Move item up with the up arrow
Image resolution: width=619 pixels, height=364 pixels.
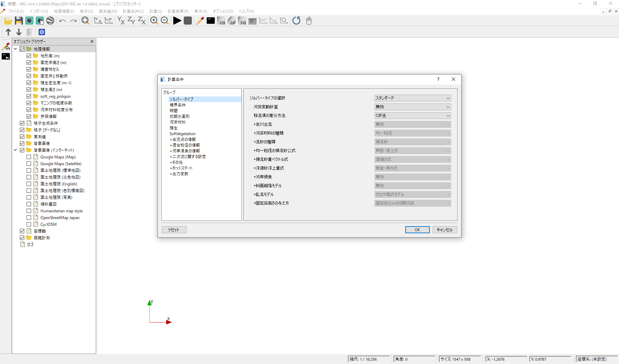click(x=8, y=32)
